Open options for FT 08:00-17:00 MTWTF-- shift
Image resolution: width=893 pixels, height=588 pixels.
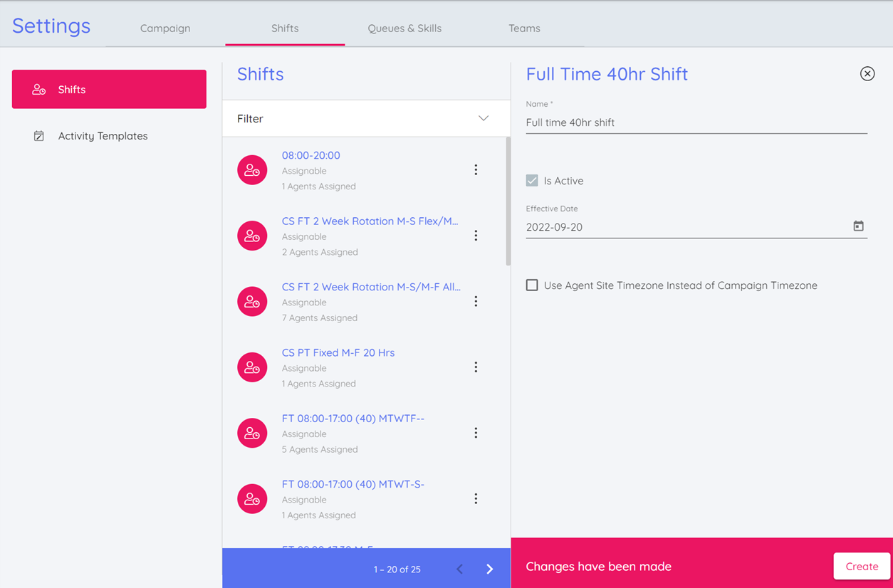[x=476, y=433]
